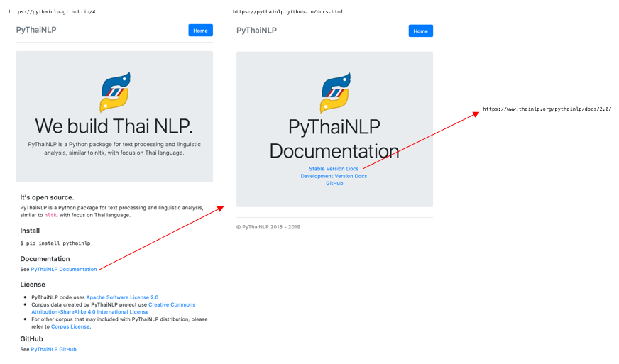Click the thainlp.org docs/2.0 URL text
Image resolution: width=619 pixels, height=364 pixels.
point(547,109)
